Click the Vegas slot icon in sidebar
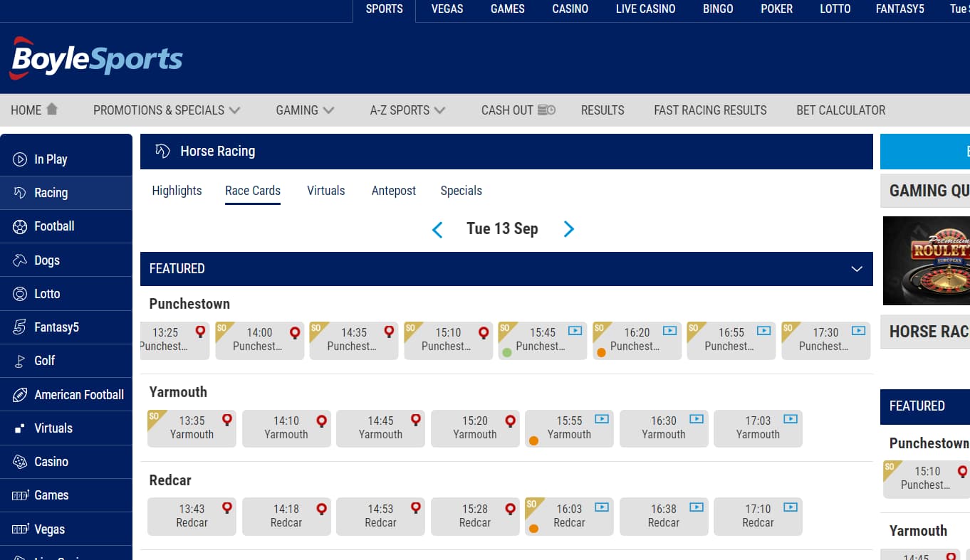970x560 pixels. (20, 529)
